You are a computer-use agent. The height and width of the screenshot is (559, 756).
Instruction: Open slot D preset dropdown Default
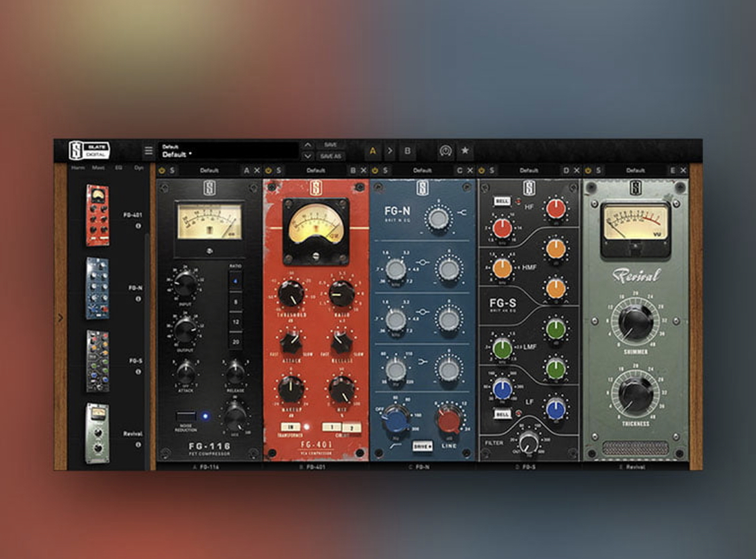[529, 170]
